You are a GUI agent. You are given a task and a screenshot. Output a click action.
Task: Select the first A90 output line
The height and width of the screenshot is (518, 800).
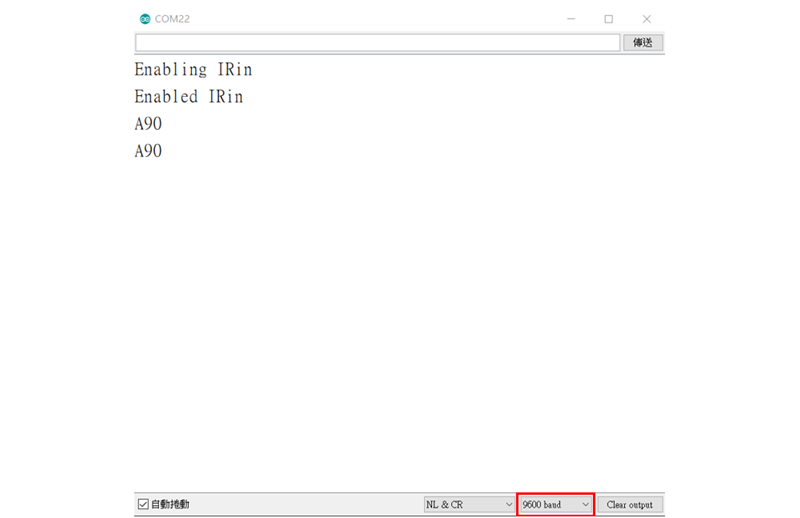148,124
